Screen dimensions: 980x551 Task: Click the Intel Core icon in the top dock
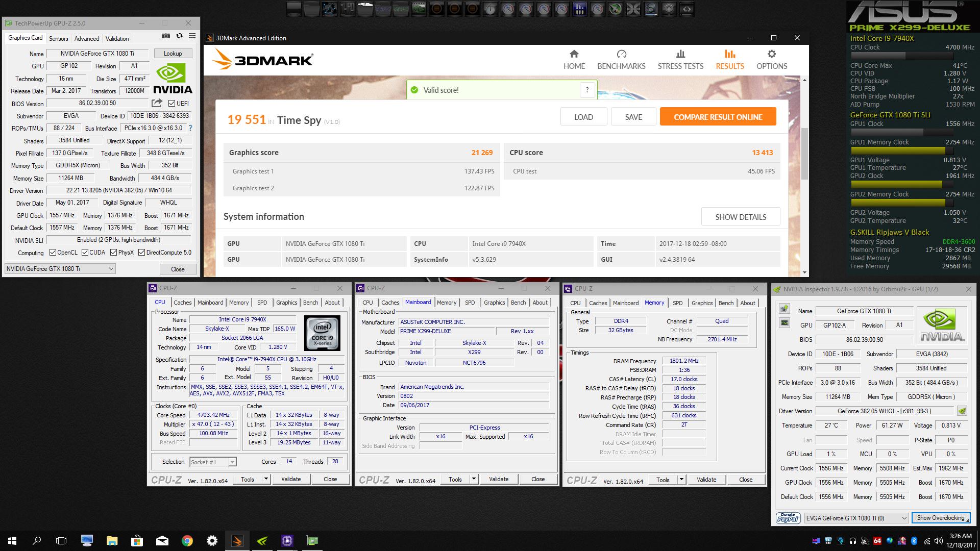[x=650, y=9]
